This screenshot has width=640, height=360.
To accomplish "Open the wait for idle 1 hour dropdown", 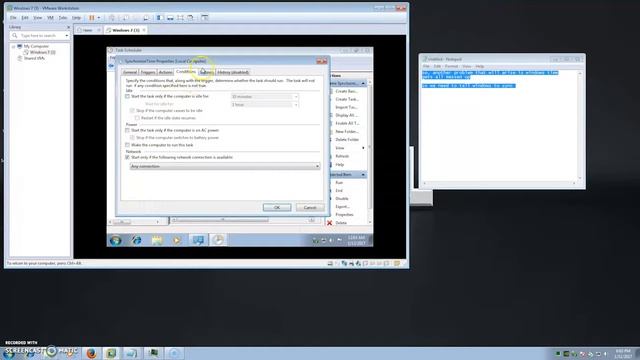I will point(264,104).
